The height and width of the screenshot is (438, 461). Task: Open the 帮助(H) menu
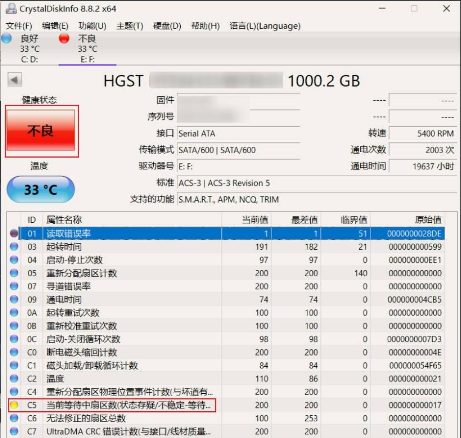[205, 26]
